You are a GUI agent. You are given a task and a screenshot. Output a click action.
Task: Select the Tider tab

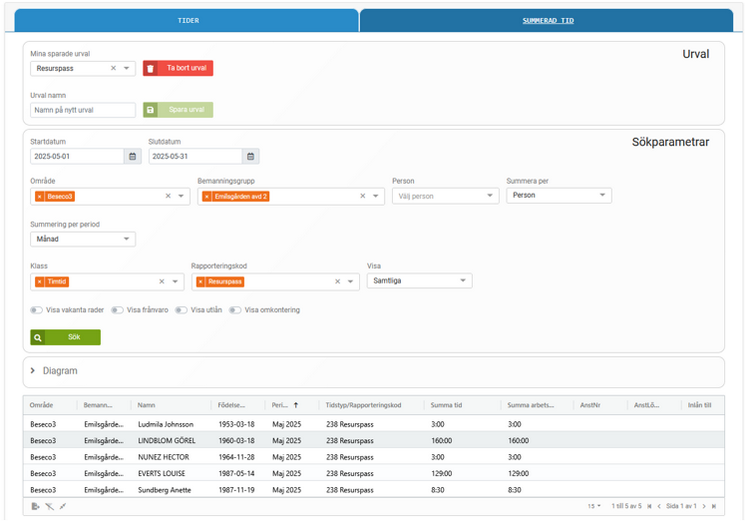[x=187, y=20]
